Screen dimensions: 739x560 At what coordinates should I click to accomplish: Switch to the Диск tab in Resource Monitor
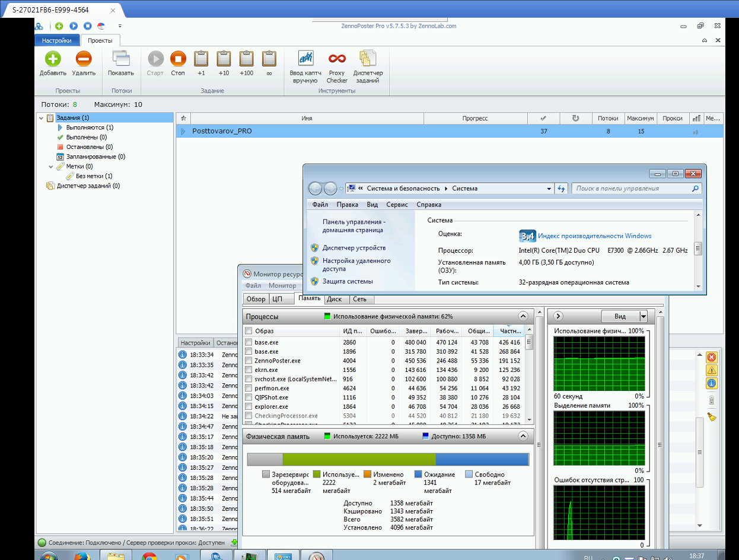[335, 299]
